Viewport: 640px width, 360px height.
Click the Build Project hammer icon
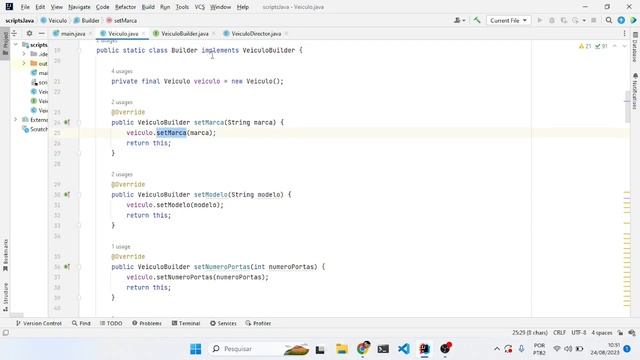tap(477, 20)
